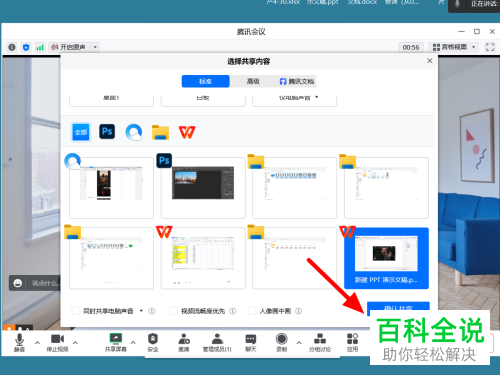500x375 pixels.
Task: Check the green network signal icon
Action: pyautogui.click(x=40, y=47)
